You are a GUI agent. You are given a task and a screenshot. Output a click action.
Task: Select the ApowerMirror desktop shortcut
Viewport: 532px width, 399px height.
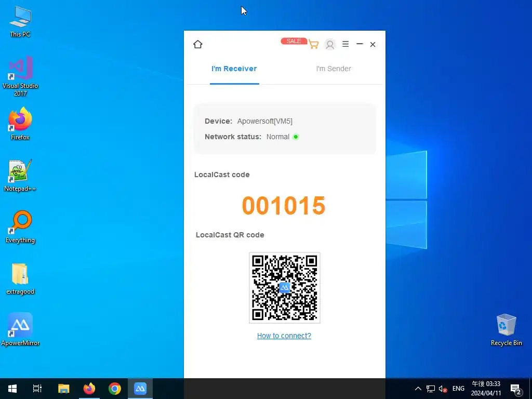coord(20,329)
